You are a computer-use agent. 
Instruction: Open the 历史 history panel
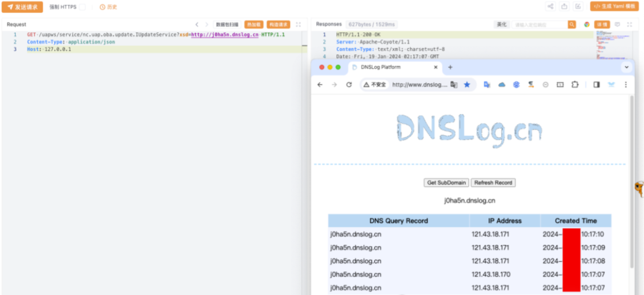click(108, 7)
